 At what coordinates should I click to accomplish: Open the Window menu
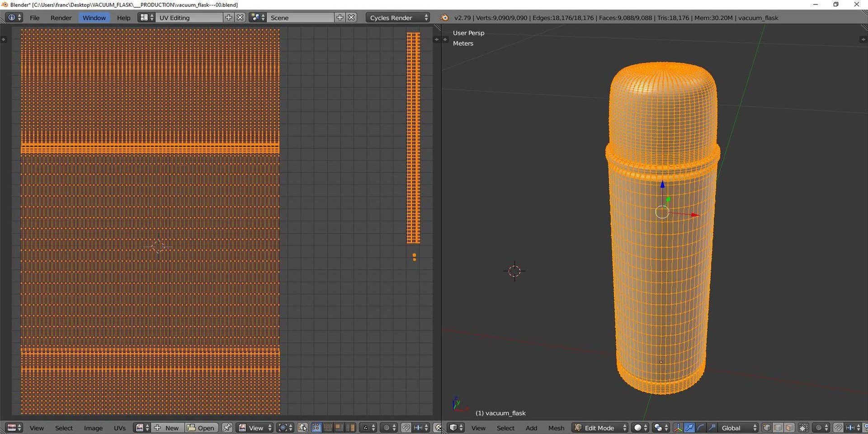click(x=94, y=18)
